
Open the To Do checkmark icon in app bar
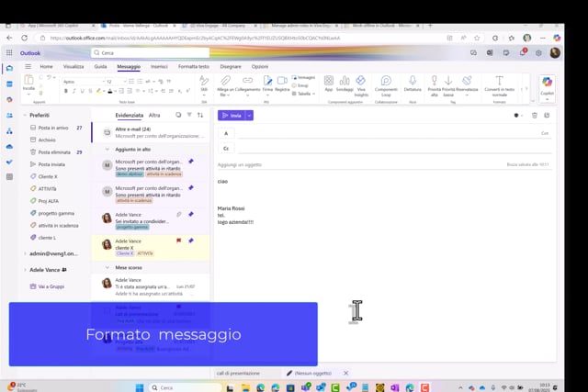click(x=9, y=162)
